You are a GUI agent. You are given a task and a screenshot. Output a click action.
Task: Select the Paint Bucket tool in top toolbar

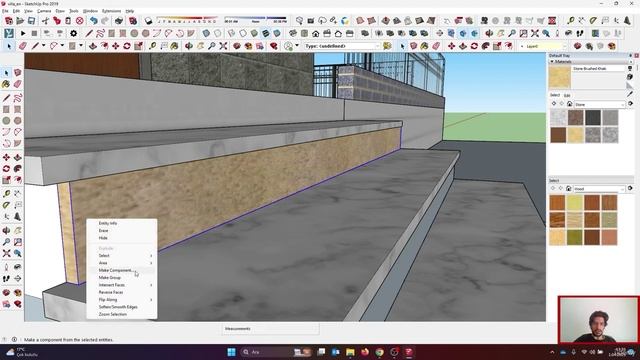click(175, 46)
